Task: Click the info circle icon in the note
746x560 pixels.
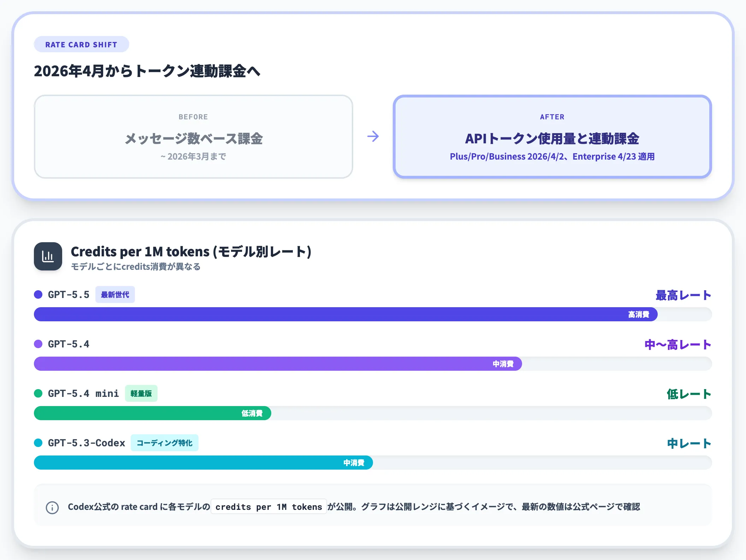Action: 52,507
